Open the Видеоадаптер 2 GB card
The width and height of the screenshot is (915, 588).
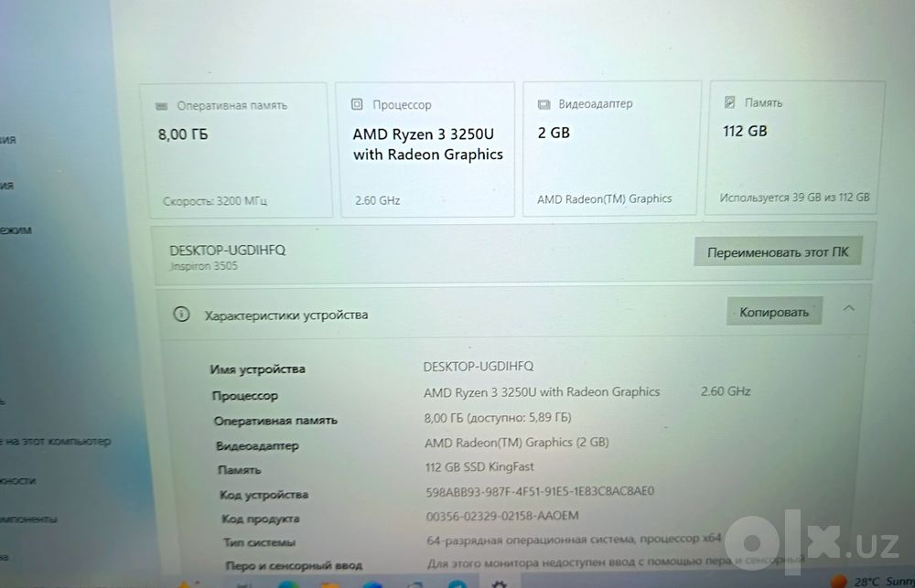(x=611, y=149)
